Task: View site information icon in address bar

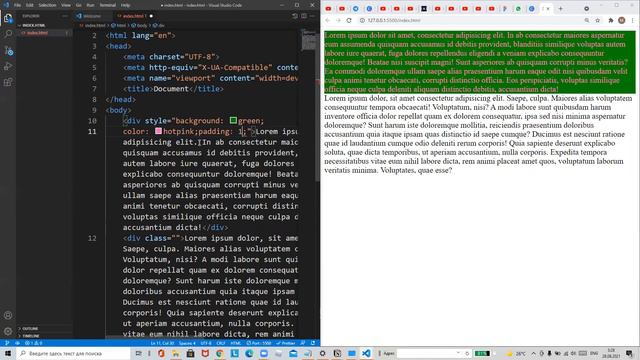Action: coord(362,20)
